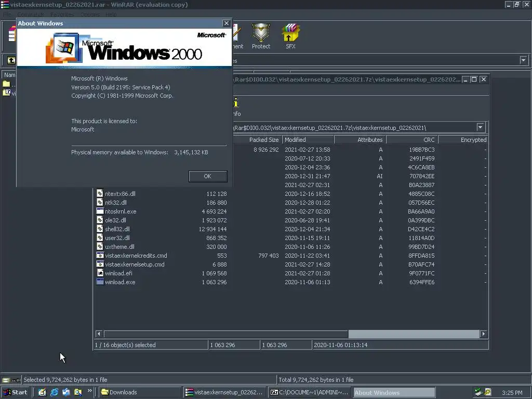This screenshot has width=532, height=399.
Task: Click Internet Explorer quick launch icon
Action: 54,392
